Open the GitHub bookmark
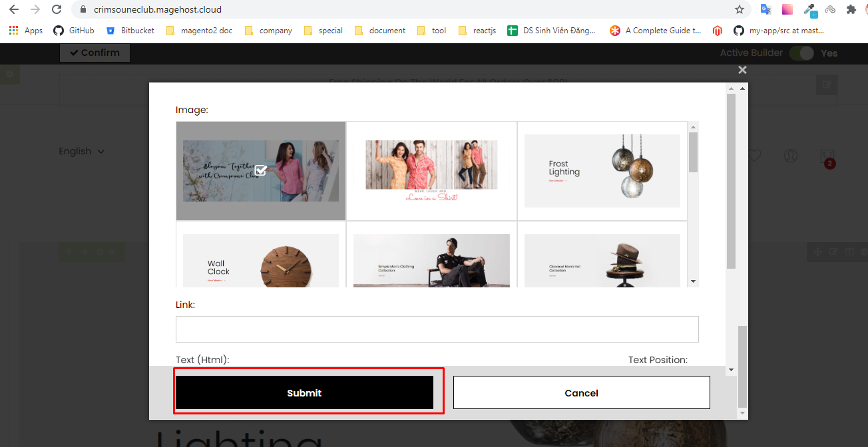 pyautogui.click(x=74, y=31)
